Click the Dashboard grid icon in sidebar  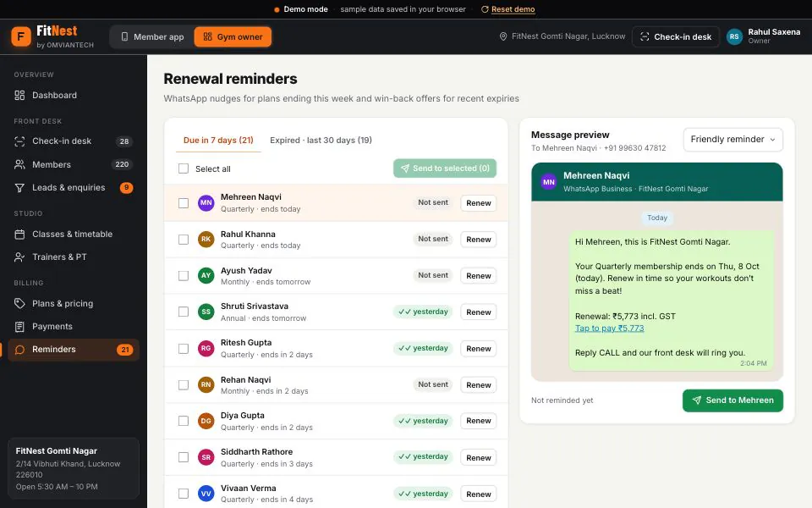(19, 96)
